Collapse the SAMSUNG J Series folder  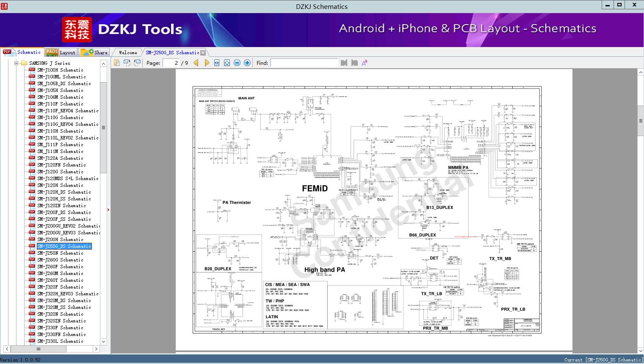[17, 63]
